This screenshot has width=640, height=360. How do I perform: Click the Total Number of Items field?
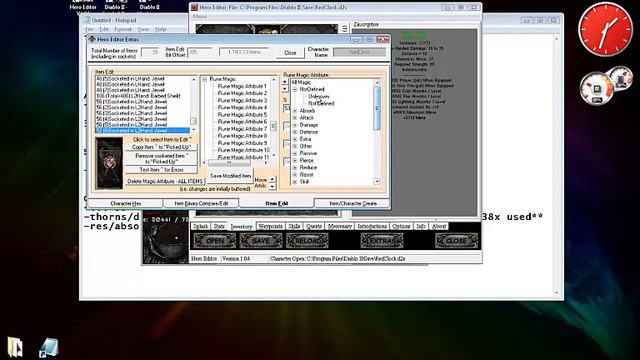(x=149, y=52)
